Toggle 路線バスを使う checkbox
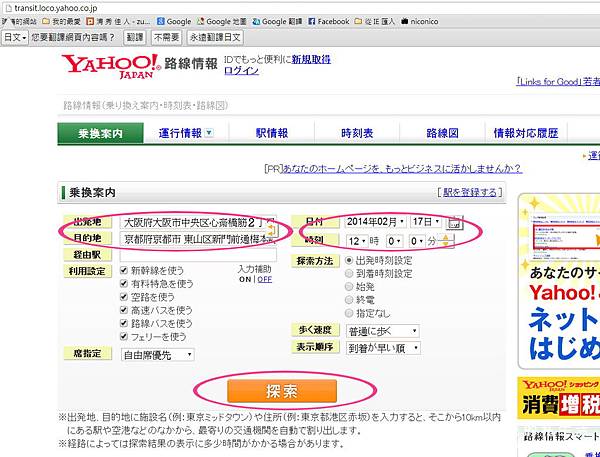Viewport: 600px width, 457px height. pos(124,323)
